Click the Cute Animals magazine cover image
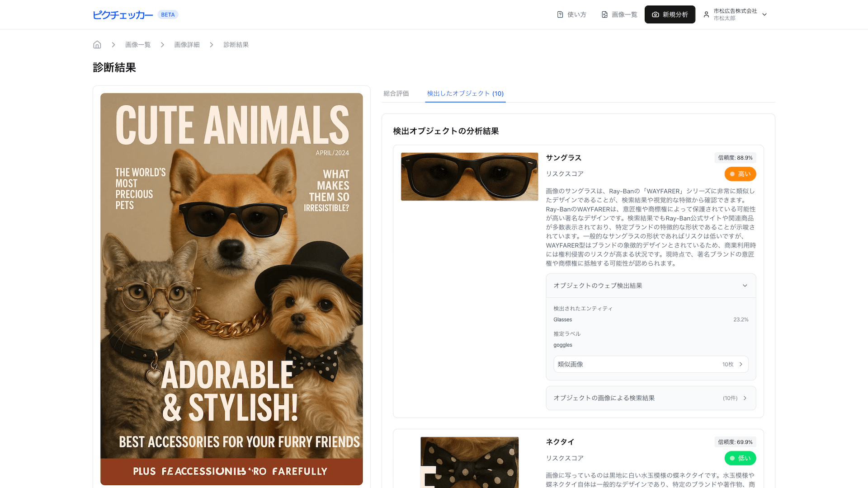Screen dimensions: 868x488 pos(231,289)
